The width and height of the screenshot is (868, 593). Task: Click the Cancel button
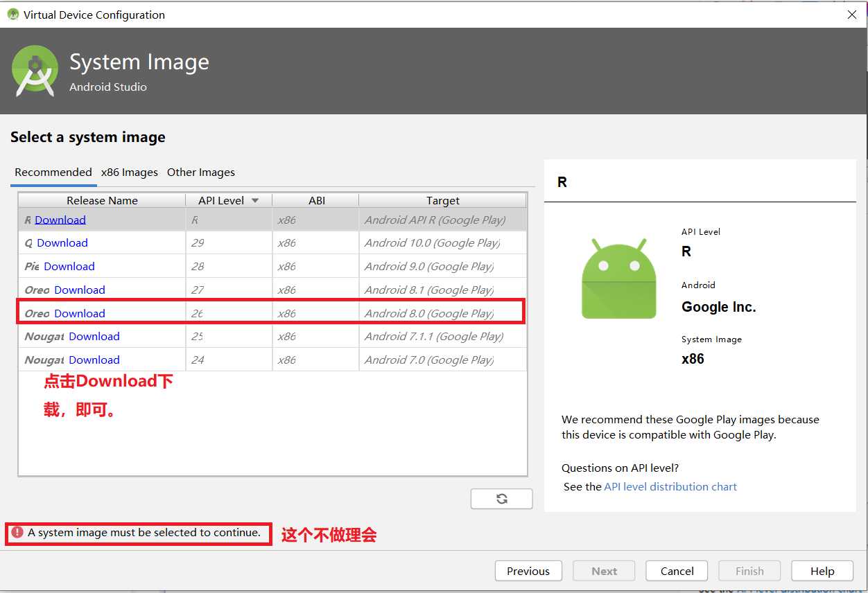click(677, 571)
